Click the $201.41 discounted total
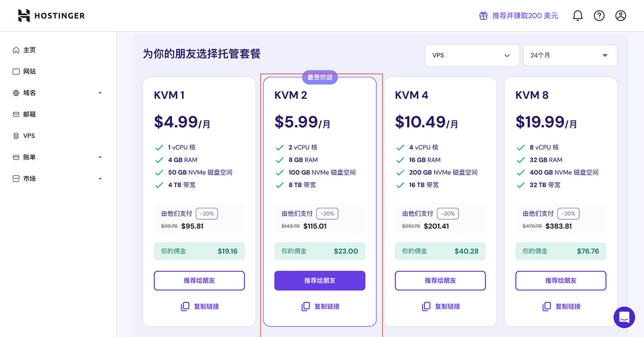Screen dimensions: 644x337 (437, 226)
